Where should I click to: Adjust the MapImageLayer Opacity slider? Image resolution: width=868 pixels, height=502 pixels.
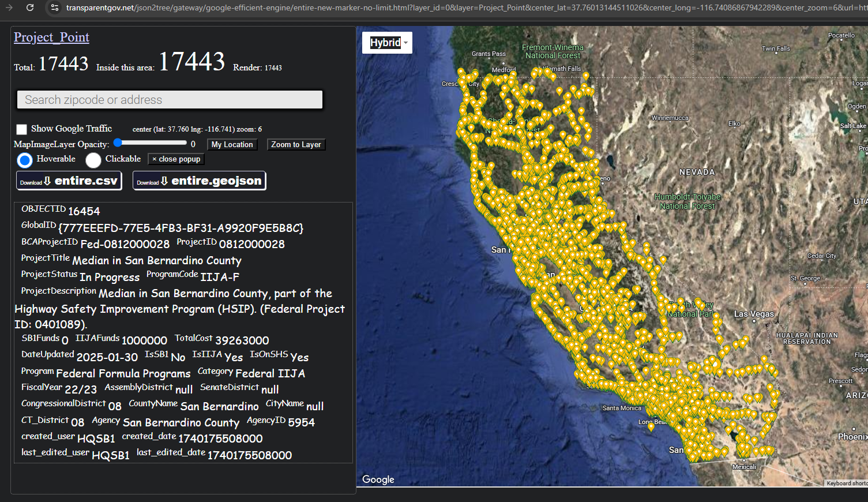[151, 143]
